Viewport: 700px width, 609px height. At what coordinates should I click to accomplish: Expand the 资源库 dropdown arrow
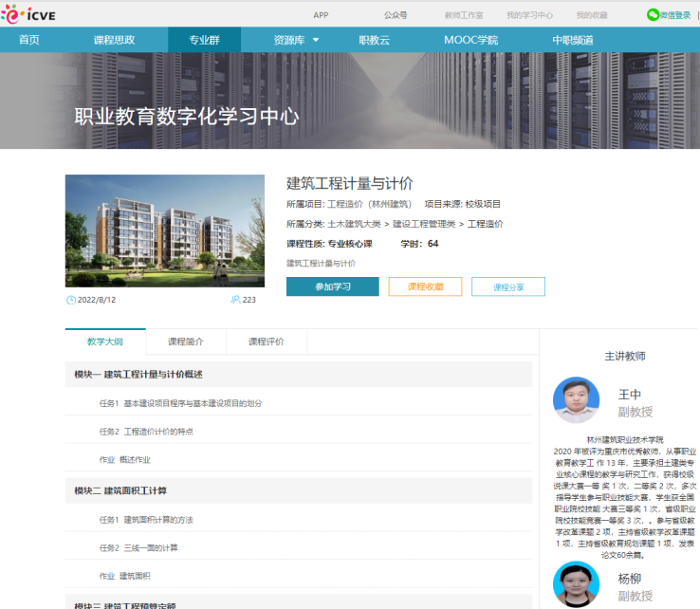click(x=316, y=40)
